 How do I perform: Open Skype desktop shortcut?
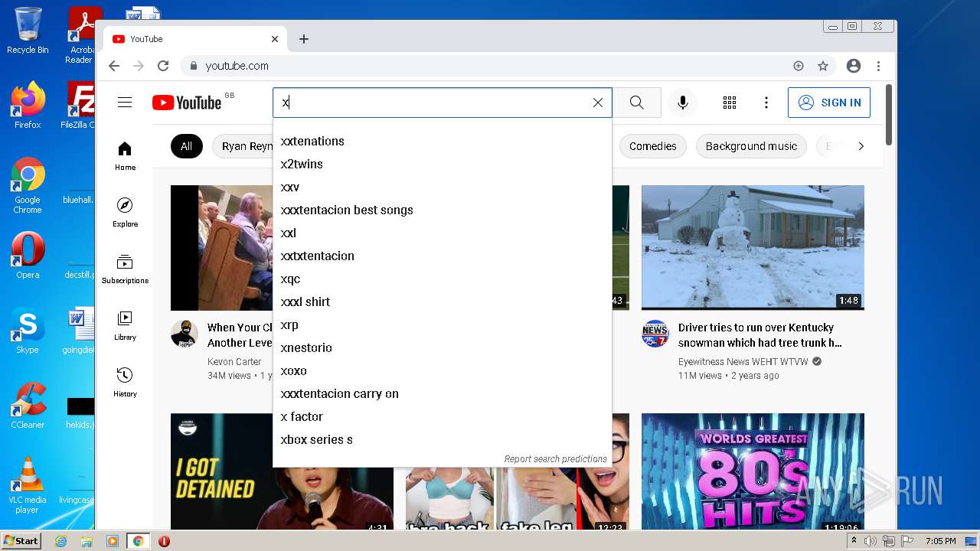[28, 331]
